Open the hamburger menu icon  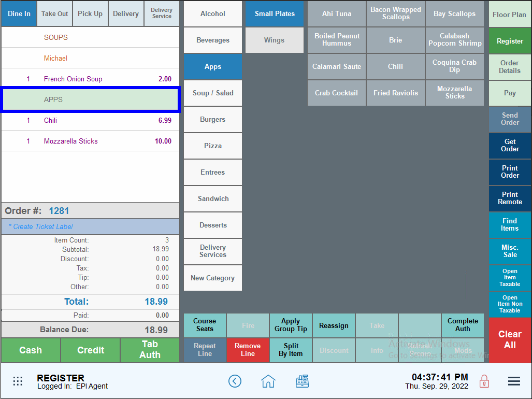(x=514, y=381)
